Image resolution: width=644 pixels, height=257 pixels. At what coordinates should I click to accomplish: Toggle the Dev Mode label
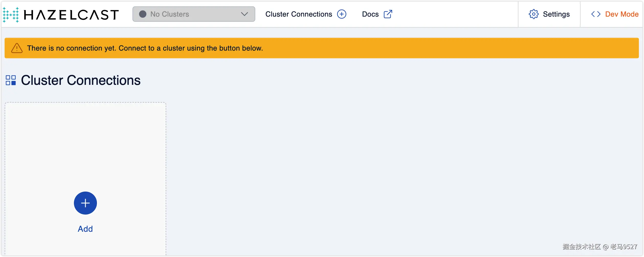pos(621,14)
